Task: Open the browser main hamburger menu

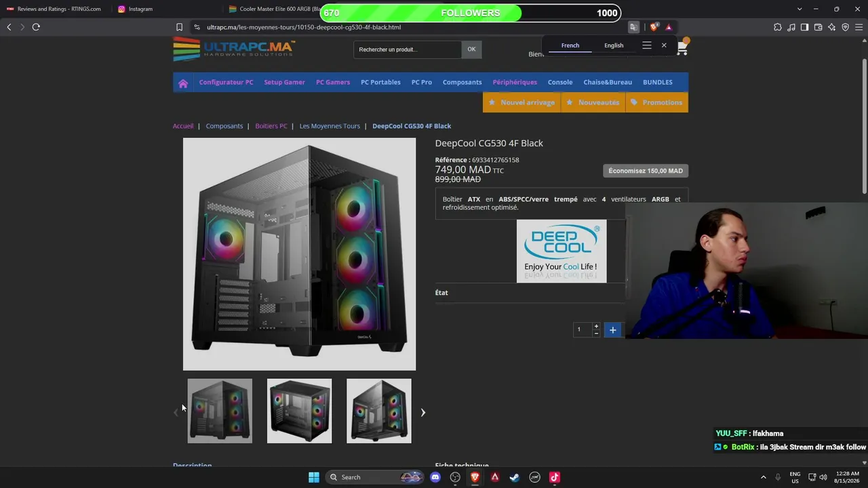Action: [x=859, y=27]
